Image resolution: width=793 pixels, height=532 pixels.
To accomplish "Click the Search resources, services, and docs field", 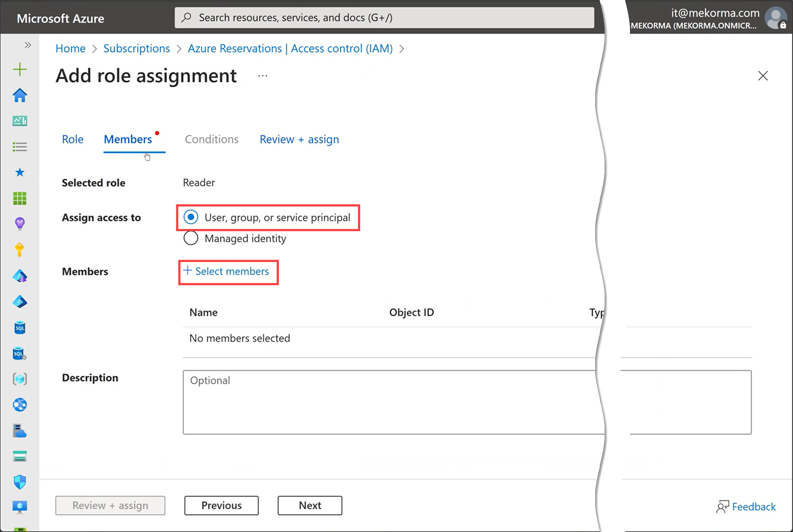I will tap(384, 18).
